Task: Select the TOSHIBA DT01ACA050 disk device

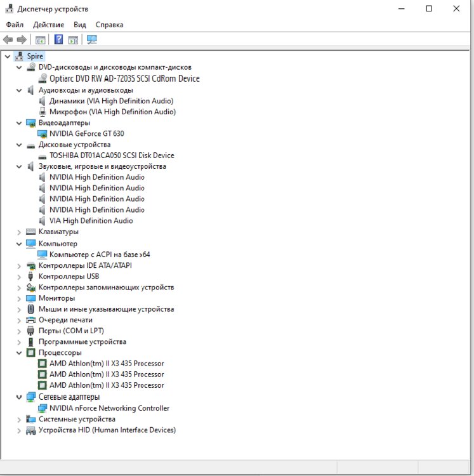Action: pyautogui.click(x=111, y=155)
